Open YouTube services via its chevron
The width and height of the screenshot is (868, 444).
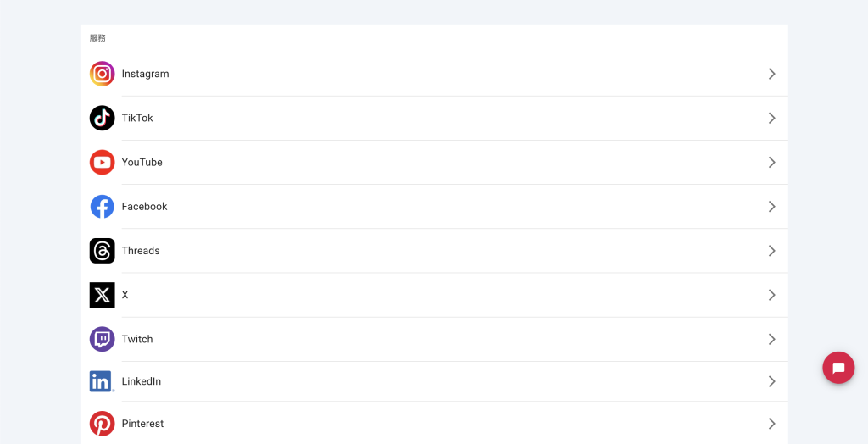click(771, 162)
